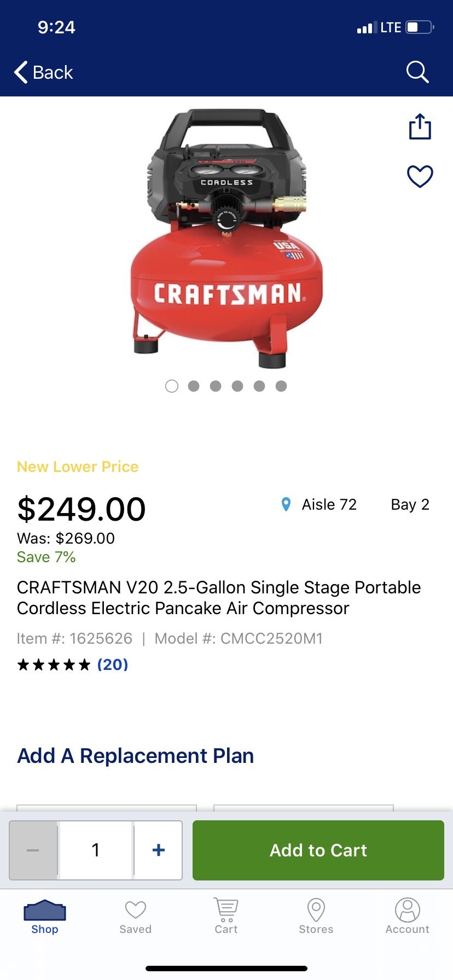The height and width of the screenshot is (980, 453).
Task: Open the Saved tab
Action: pos(136,917)
